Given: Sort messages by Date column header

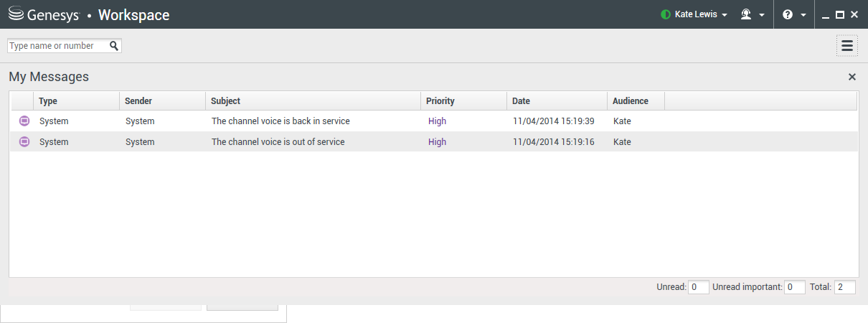Looking at the screenshot, I should (x=521, y=101).
